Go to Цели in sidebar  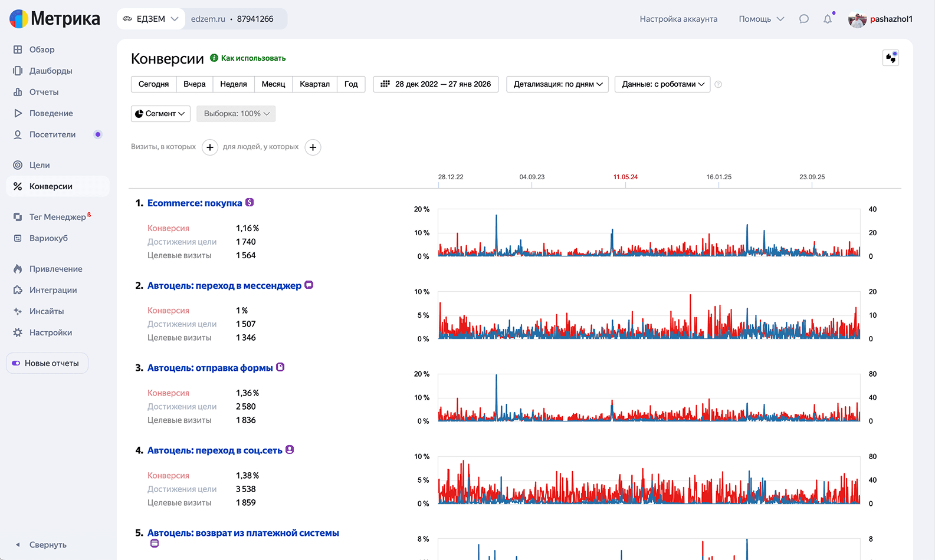coord(40,165)
